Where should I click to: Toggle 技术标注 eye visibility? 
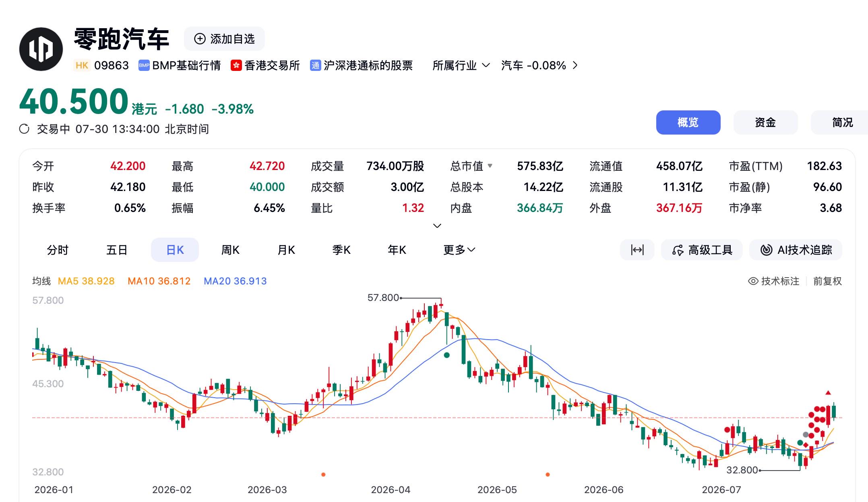click(x=753, y=281)
